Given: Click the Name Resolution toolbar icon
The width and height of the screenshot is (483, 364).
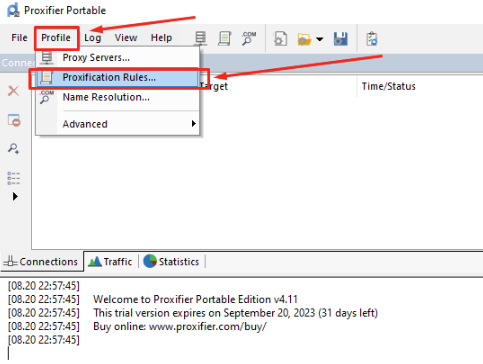Looking at the screenshot, I should [x=249, y=39].
